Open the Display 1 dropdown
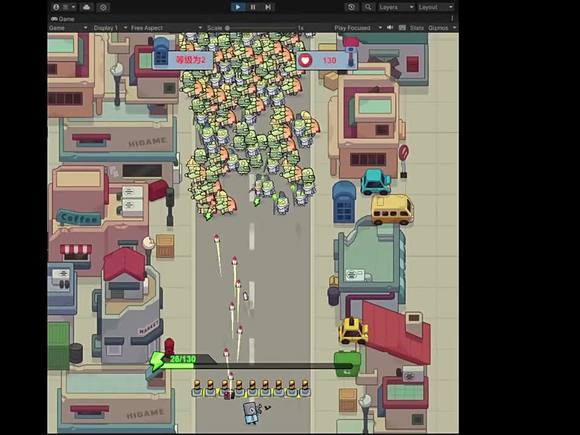580x435 pixels. [110, 28]
